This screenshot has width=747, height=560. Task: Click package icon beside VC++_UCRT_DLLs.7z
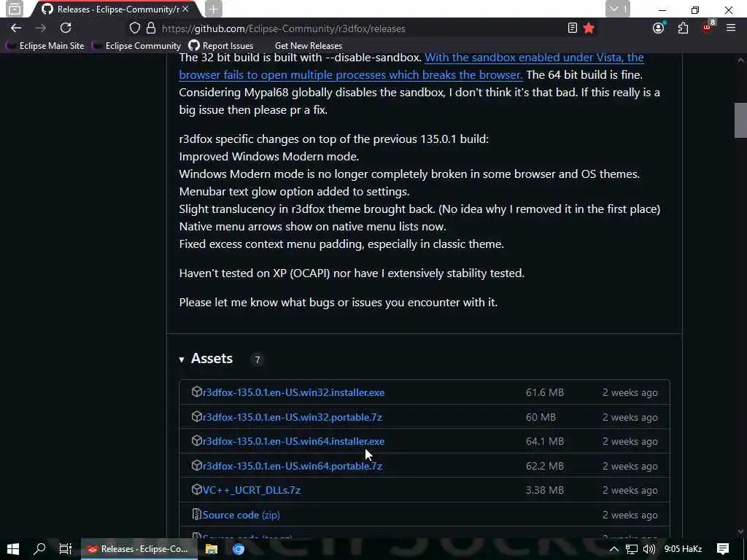(x=197, y=489)
